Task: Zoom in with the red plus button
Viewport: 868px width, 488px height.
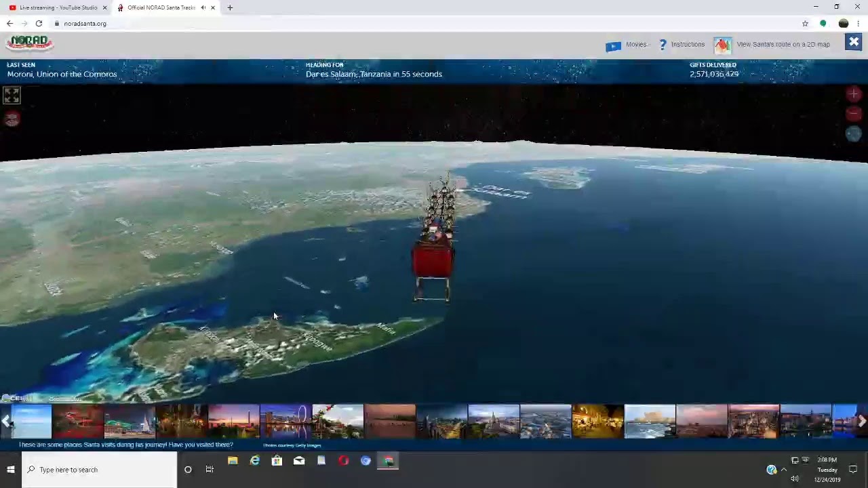Action: point(854,94)
